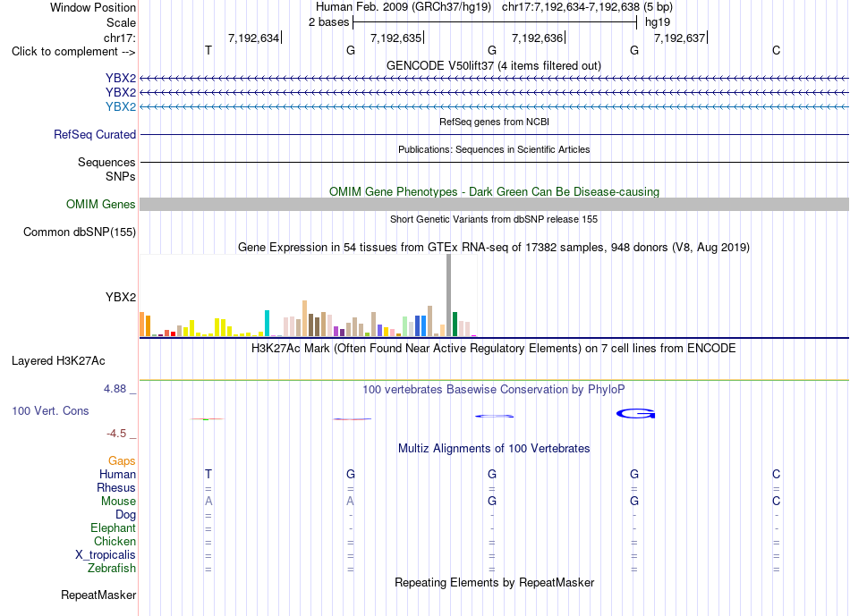Click the -4.5 lower conservation scale value
Viewport: 850px width, 616px height.
point(116,434)
